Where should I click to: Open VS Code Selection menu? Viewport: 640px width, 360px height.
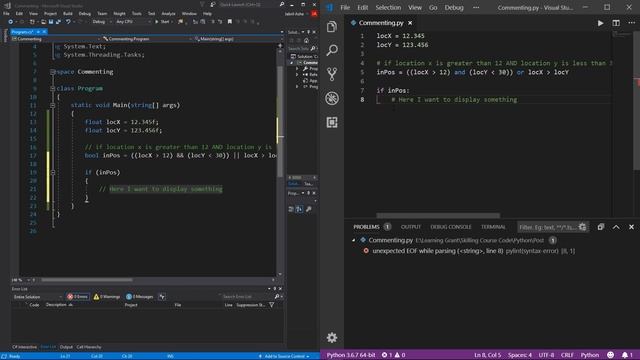click(388, 7)
